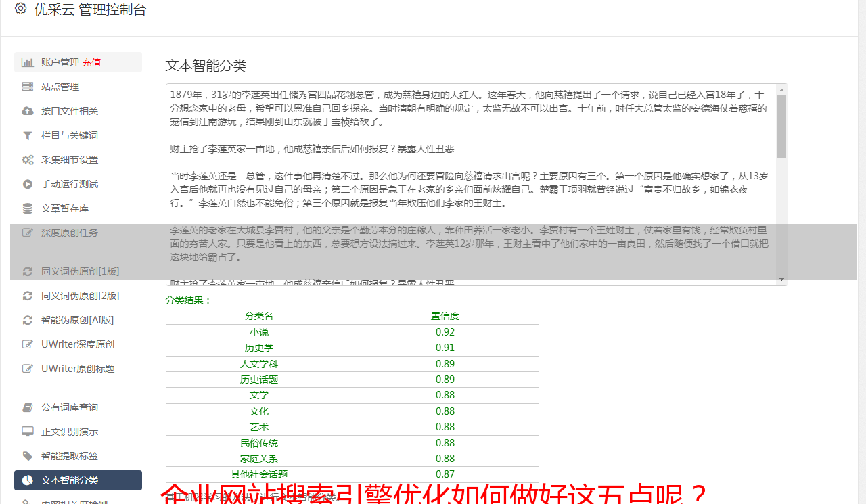Open UWriter深度原创 page
This screenshot has height=504, width=866.
pos(78,344)
